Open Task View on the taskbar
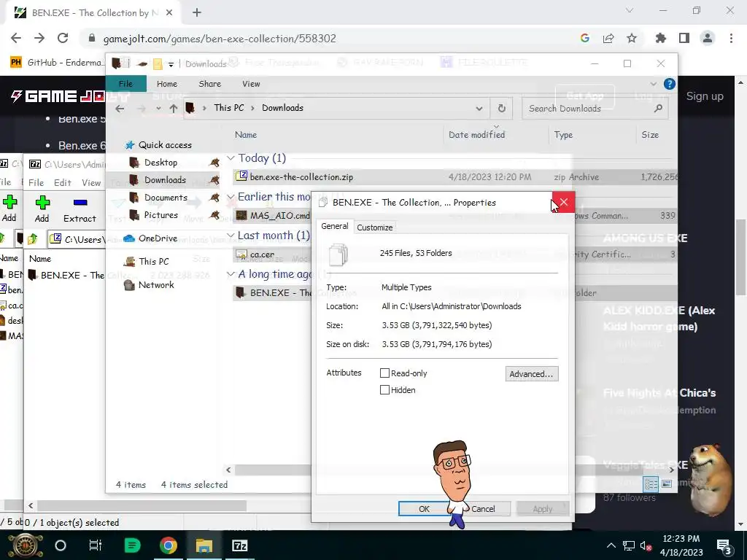747x560 pixels. pos(96,545)
